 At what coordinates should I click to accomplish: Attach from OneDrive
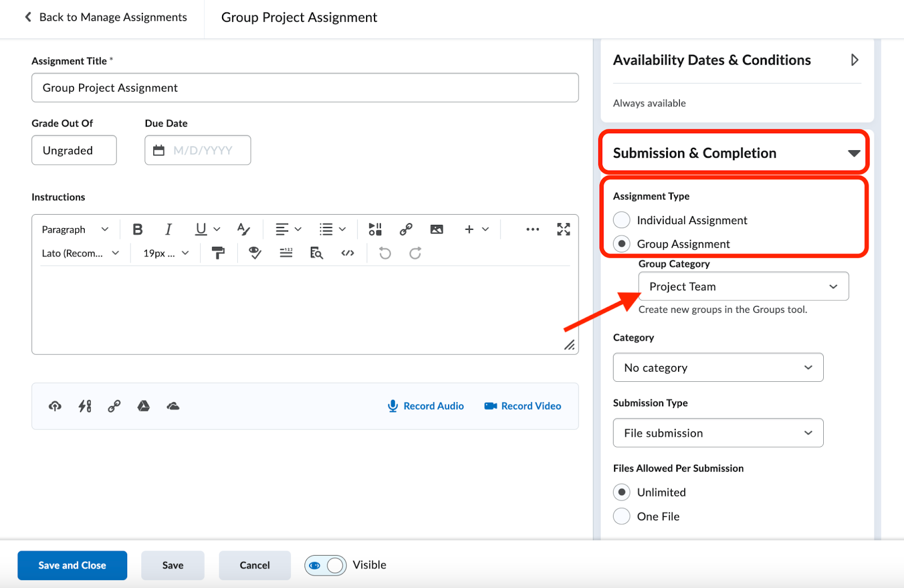tap(173, 406)
